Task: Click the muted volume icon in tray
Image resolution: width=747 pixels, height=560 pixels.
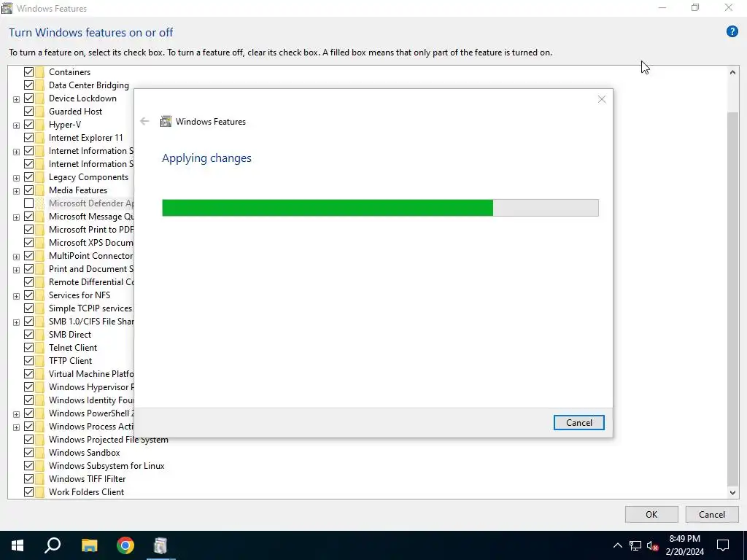Action: coord(653,545)
